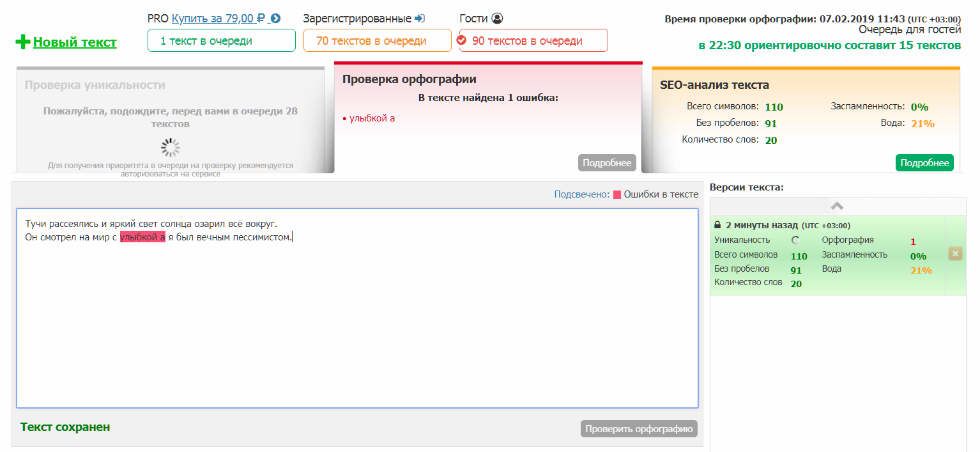Click the lock icon in the text version

pyautogui.click(x=717, y=225)
